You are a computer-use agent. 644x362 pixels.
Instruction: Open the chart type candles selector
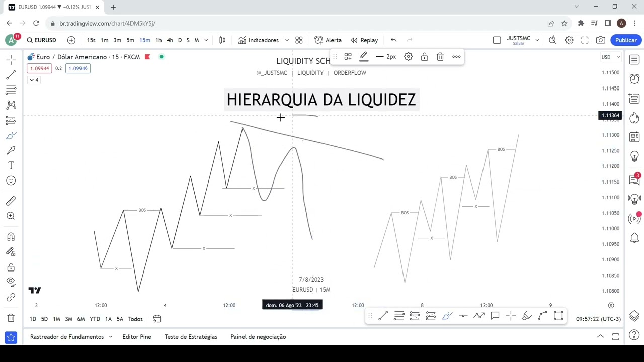click(222, 40)
